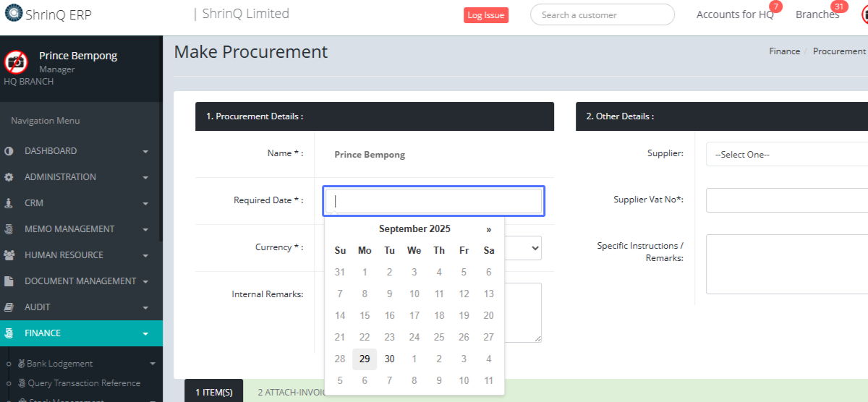Click the Dashboard icon in the sidebar
This screenshot has height=402, width=868.
[9, 151]
